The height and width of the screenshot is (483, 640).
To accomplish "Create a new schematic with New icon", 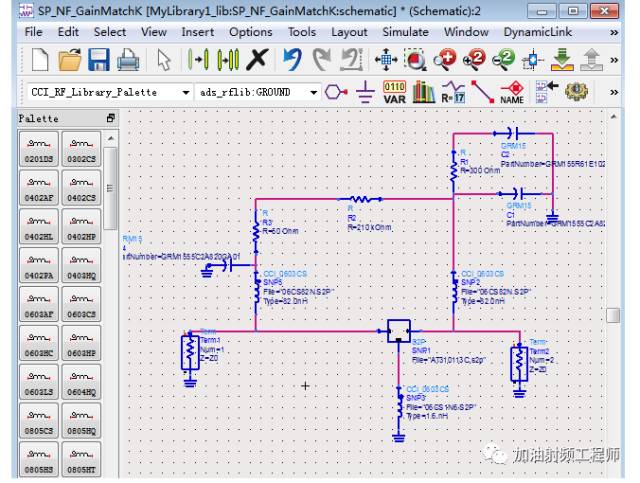I will (x=40, y=60).
